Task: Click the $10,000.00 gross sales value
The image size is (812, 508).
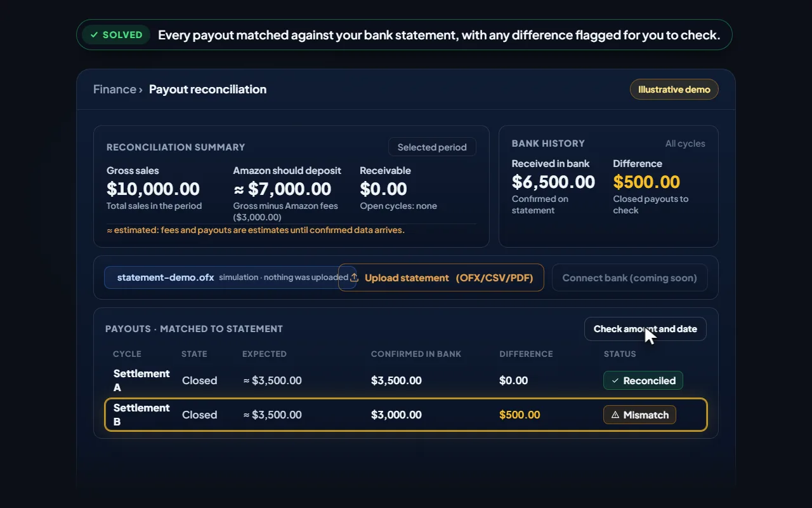Action: (x=153, y=189)
